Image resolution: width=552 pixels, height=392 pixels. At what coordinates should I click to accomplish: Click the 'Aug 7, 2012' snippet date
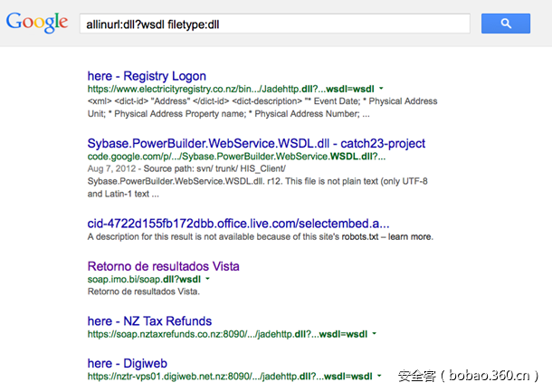pyautogui.click(x=111, y=168)
